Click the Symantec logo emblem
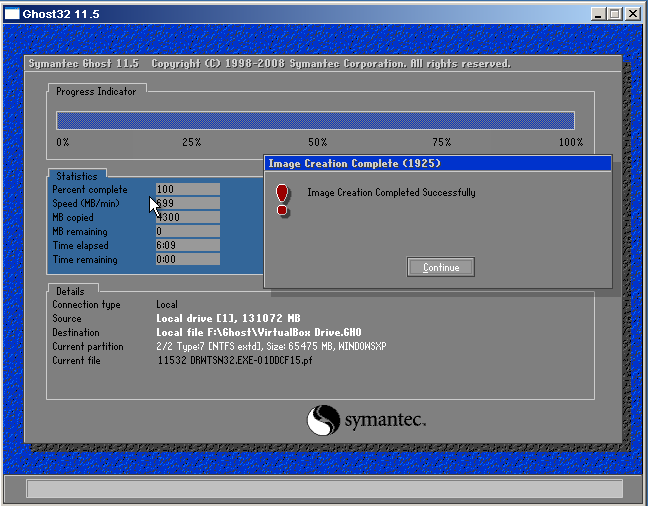 325,420
